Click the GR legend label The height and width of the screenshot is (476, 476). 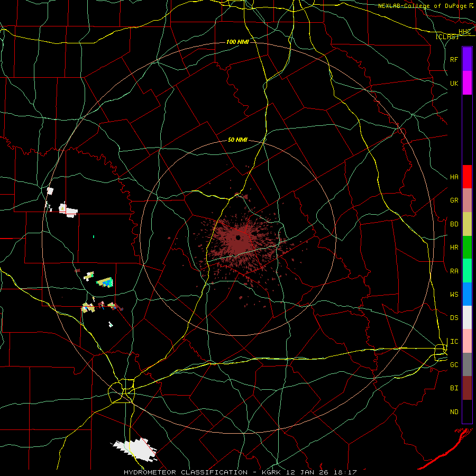[454, 200]
